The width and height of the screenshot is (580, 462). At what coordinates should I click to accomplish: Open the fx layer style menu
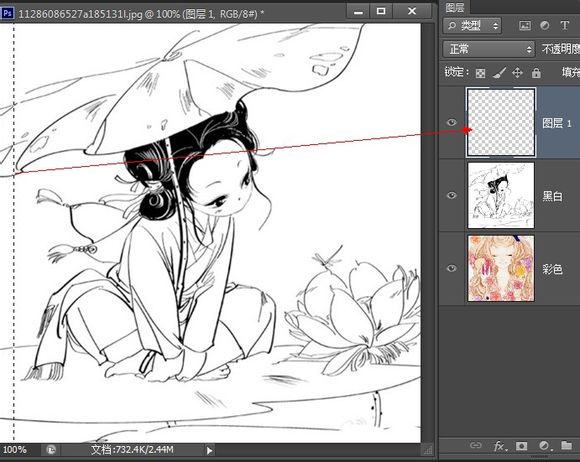pos(499,446)
